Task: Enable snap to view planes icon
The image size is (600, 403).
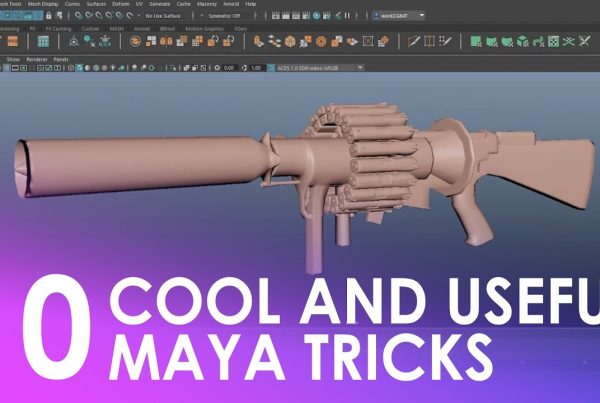Action: tap(119, 16)
